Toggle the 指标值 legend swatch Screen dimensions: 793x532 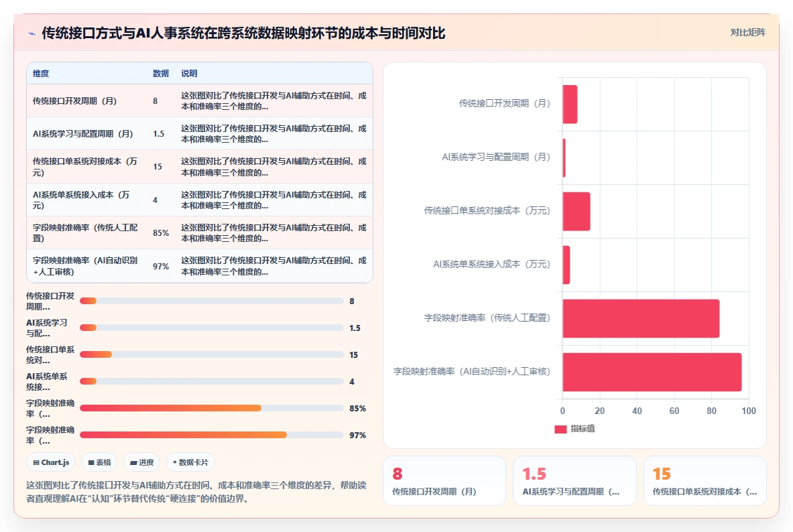tap(560, 429)
